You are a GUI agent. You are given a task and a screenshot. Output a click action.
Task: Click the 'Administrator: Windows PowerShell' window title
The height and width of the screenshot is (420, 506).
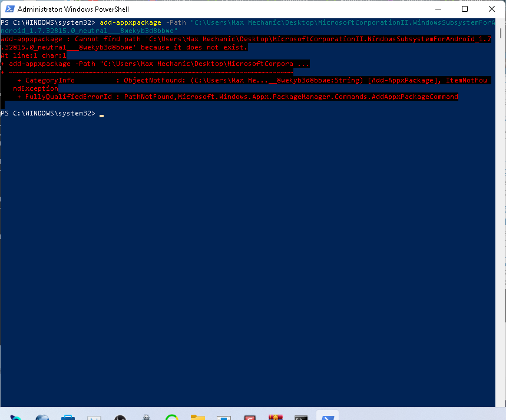(x=73, y=9)
